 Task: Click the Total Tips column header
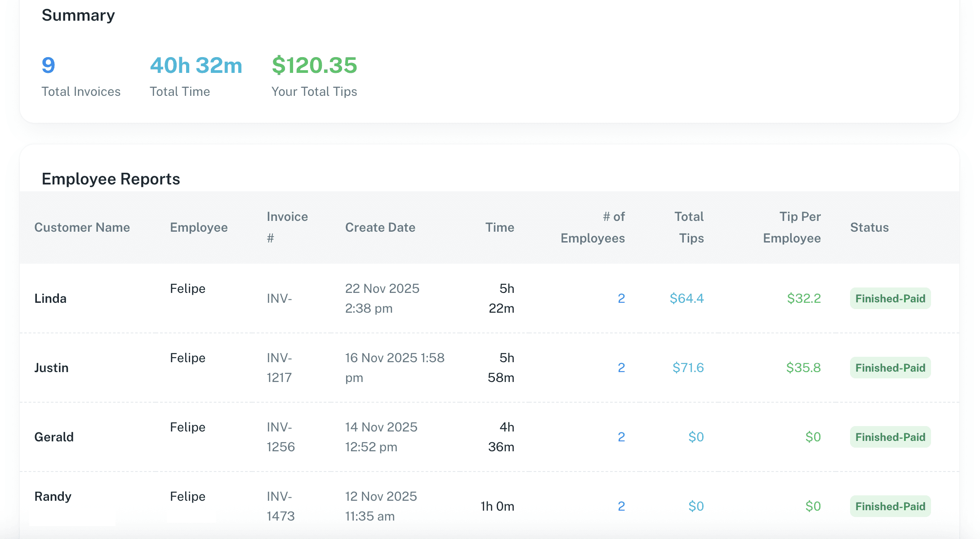[688, 227]
